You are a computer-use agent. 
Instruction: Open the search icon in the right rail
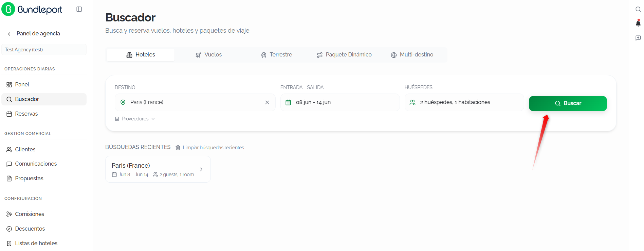pos(638,9)
